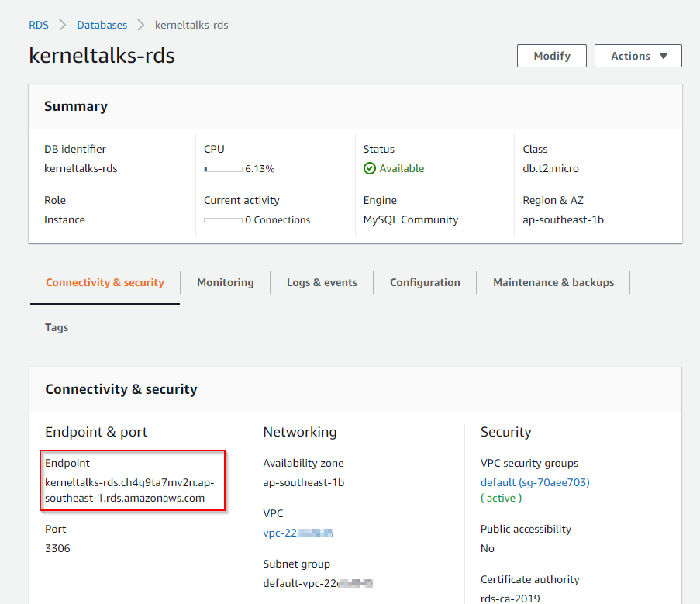Click the Summary panel heading
700x604 pixels.
click(x=76, y=106)
